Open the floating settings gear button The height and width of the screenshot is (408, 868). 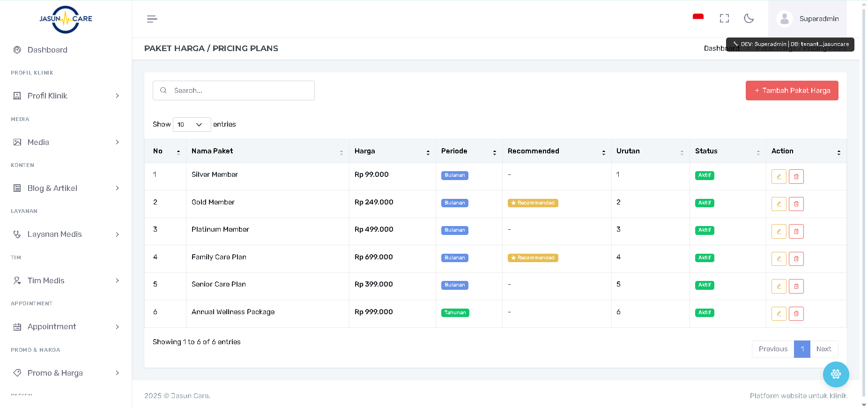click(836, 374)
